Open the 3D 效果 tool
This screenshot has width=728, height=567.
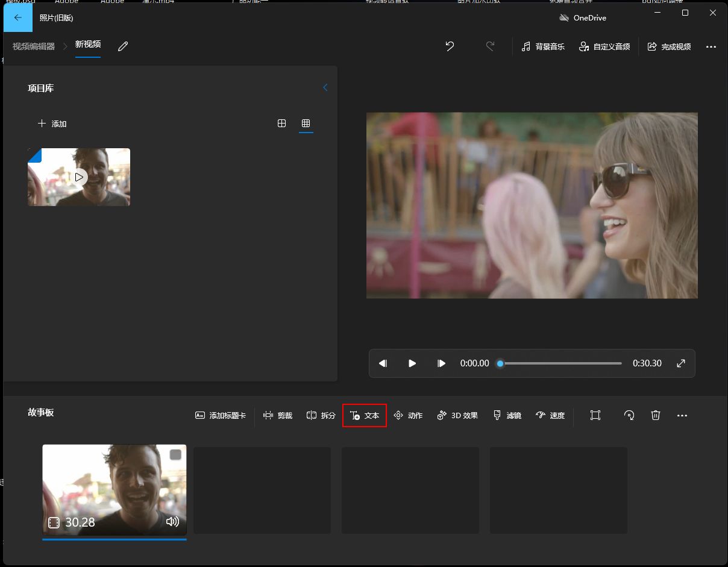[457, 415]
